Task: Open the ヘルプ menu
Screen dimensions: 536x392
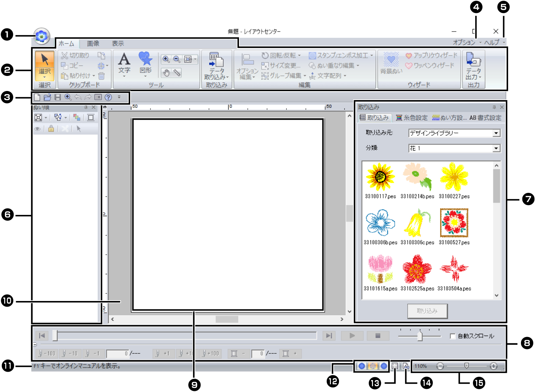Action: [494, 42]
